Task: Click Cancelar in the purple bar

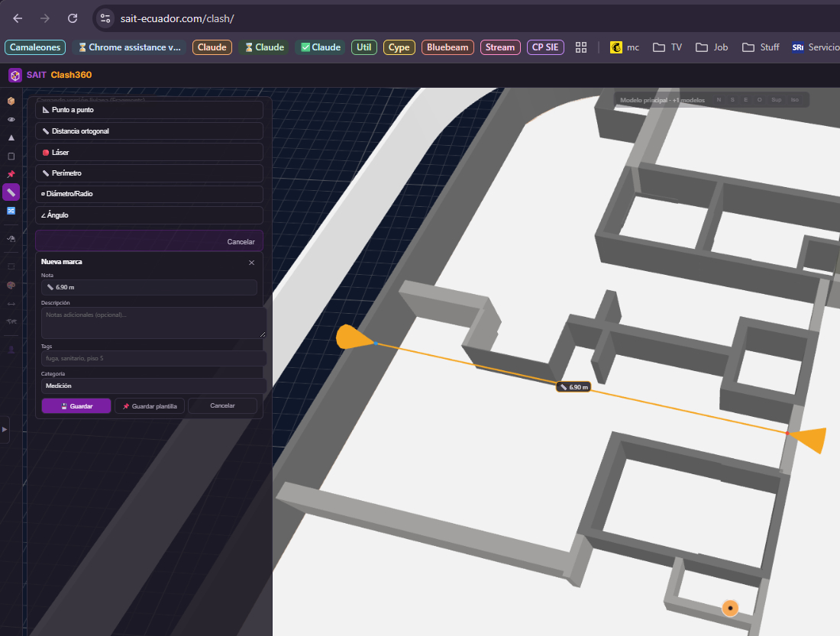Action: coord(241,241)
